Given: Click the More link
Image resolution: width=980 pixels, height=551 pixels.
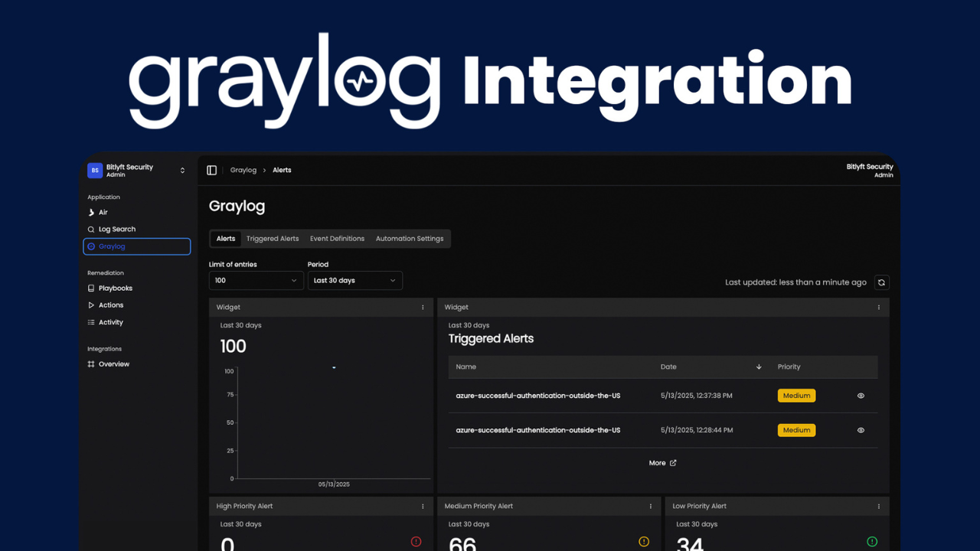Looking at the screenshot, I should coord(657,463).
